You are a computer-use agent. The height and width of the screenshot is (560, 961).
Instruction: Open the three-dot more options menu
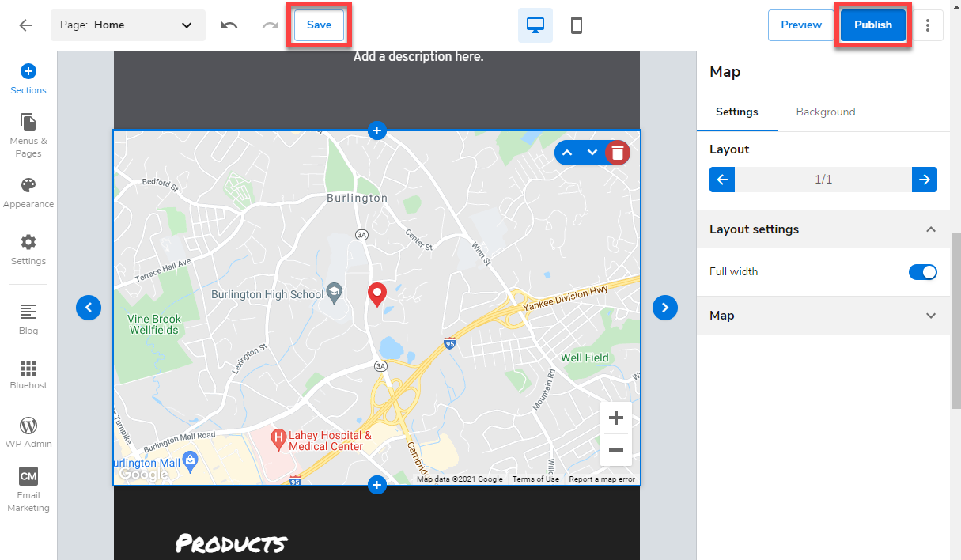coord(928,25)
